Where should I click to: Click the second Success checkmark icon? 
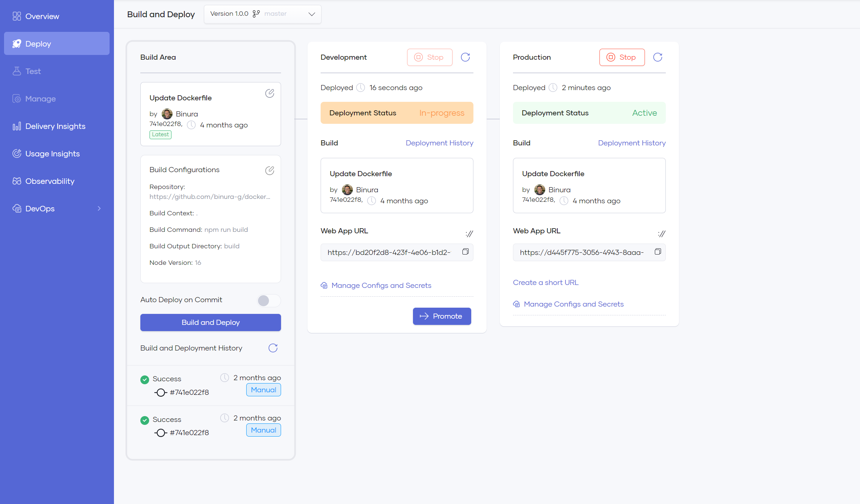coord(145,420)
